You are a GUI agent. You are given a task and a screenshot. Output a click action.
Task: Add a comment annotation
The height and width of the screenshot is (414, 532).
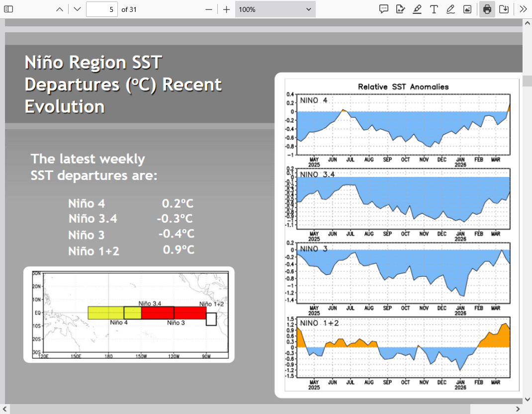[x=384, y=9]
